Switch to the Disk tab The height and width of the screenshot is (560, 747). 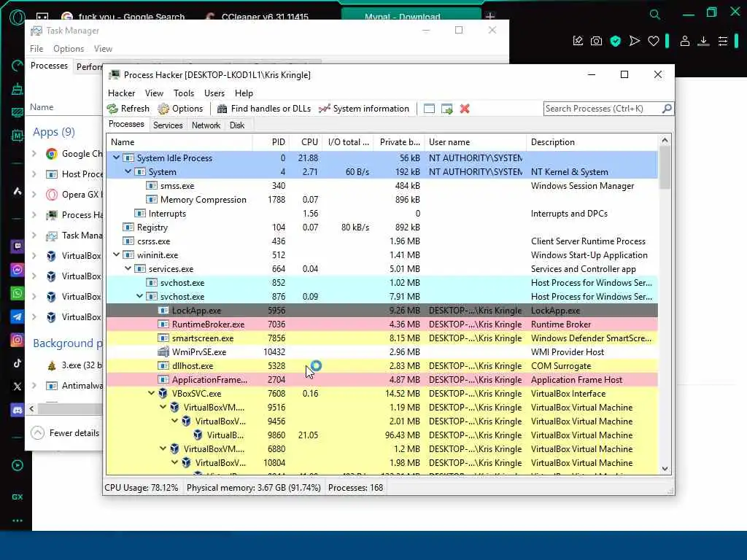tap(237, 125)
